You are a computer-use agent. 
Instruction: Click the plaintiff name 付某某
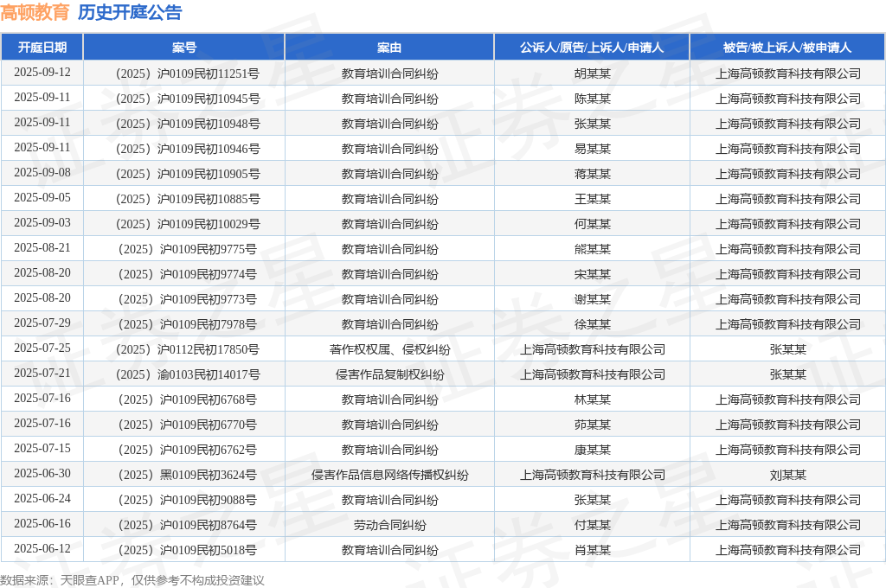tap(592, 525)
